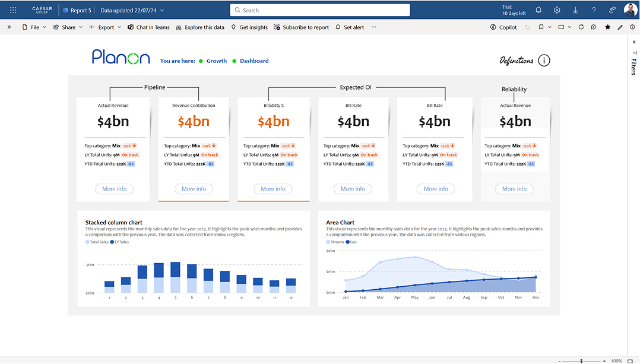Viewport: 640px width, 364px height.
Task: Add this report to favorites
Action: 608,27
